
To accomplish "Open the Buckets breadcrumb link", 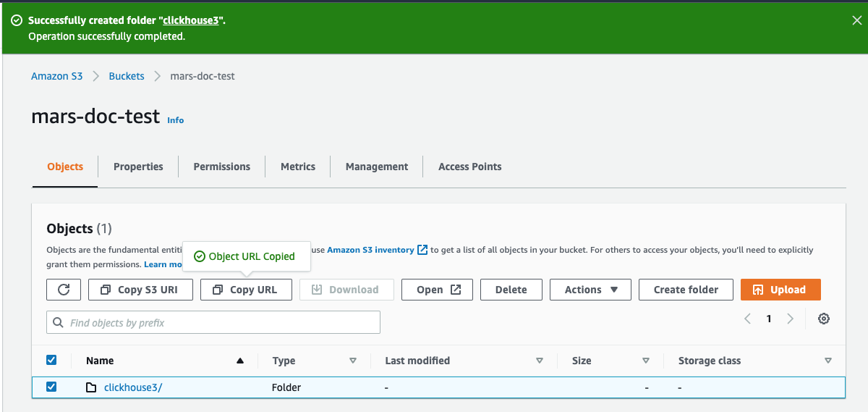I will [x=127, y=76].
